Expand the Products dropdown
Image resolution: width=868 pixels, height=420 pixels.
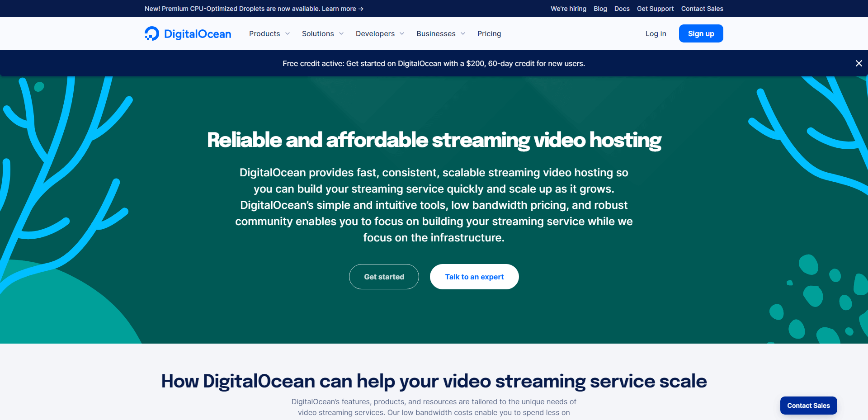pos(269,33)
